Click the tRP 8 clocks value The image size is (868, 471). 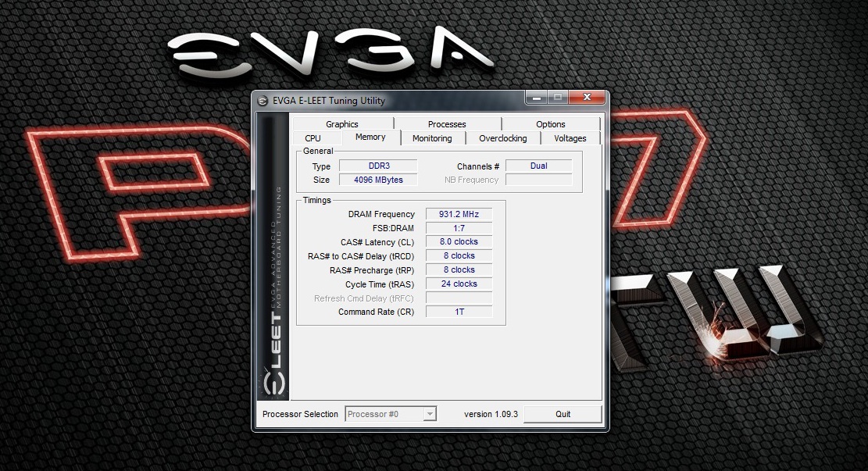[x=459, y=270]
